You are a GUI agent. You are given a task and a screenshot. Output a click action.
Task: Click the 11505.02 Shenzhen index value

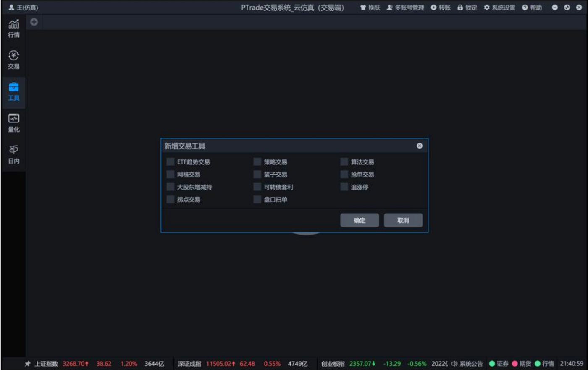[x=220, y=364]
